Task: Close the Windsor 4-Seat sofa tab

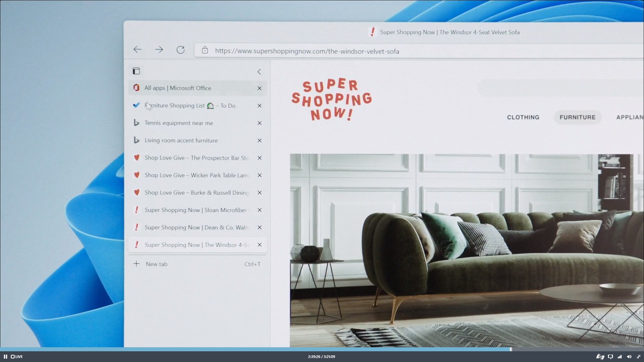Action: (259, 245)
